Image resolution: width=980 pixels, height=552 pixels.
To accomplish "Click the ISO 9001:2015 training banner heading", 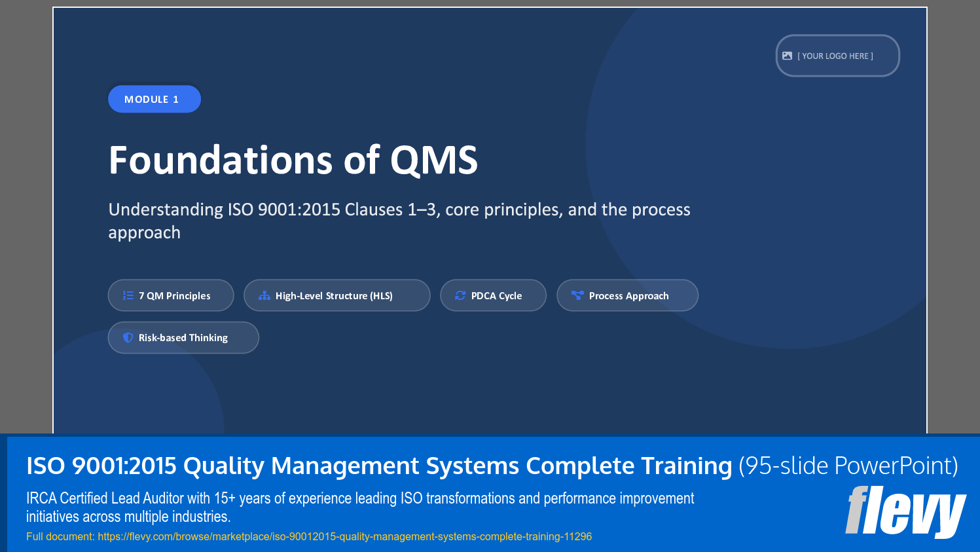I will (x=378, y=466).
